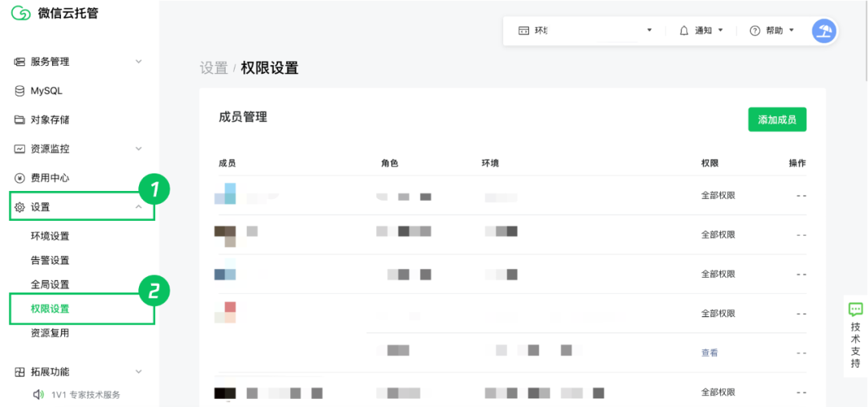The width and height of the screenshot is (868, 407).
Task: Click the 微信云托管 logo icon
Action: point(20,14)
